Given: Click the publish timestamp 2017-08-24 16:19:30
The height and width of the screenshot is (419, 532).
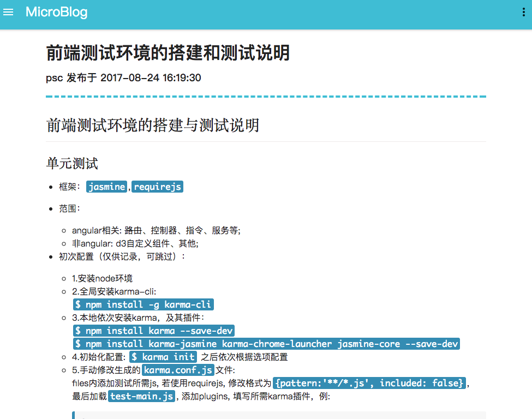Looking at the screenshot, I should tap(151, 78).
